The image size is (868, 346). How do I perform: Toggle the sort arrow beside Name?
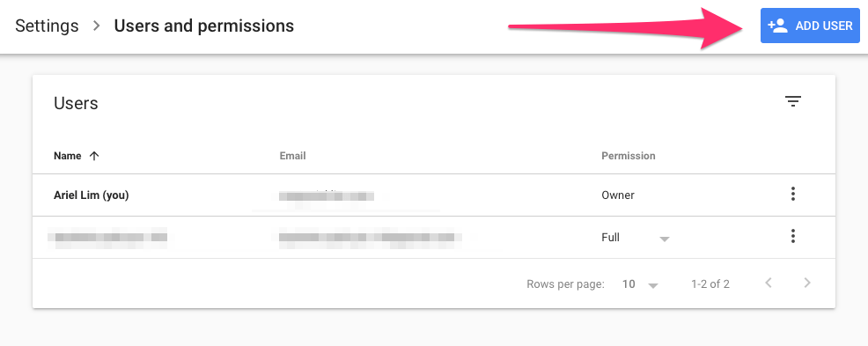(94, 156)
